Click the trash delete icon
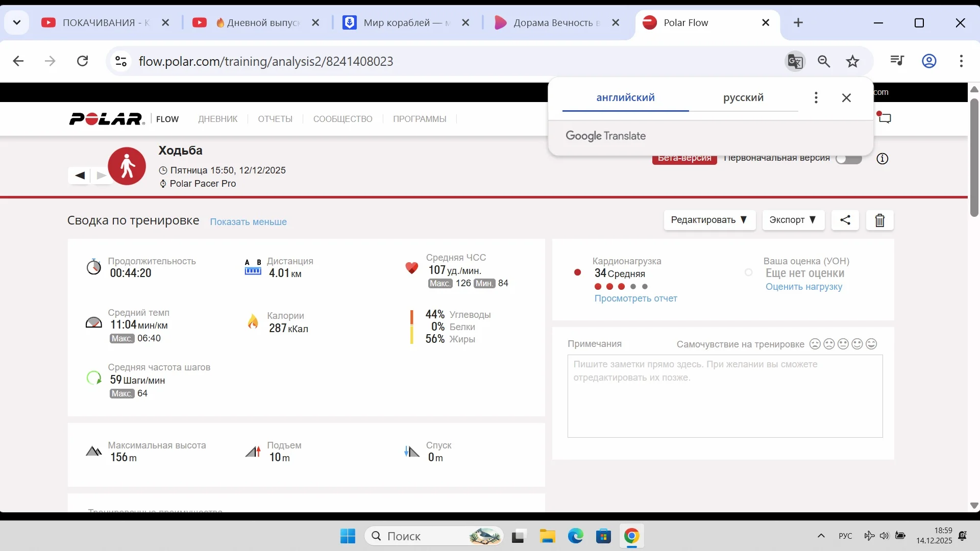 tap(880, 220)
